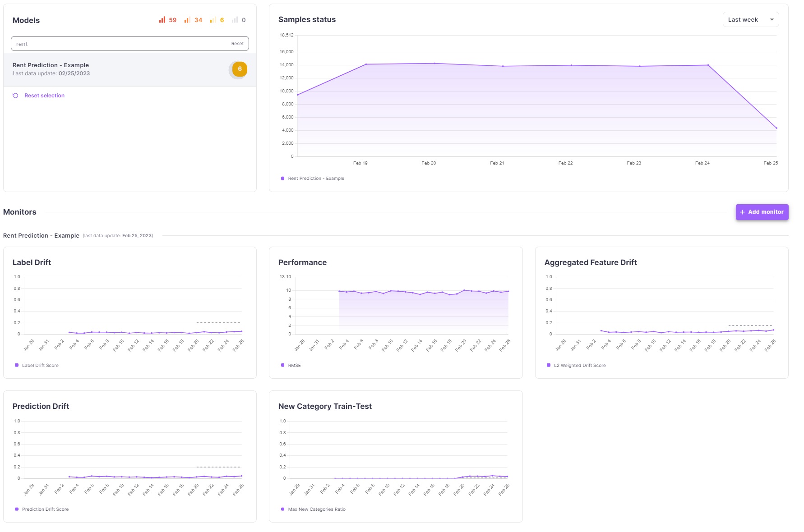Screen dimensions: 804x532
Task: Toggle L2 Weighted Drift Score legend item
Action: [x=576, y=366]
